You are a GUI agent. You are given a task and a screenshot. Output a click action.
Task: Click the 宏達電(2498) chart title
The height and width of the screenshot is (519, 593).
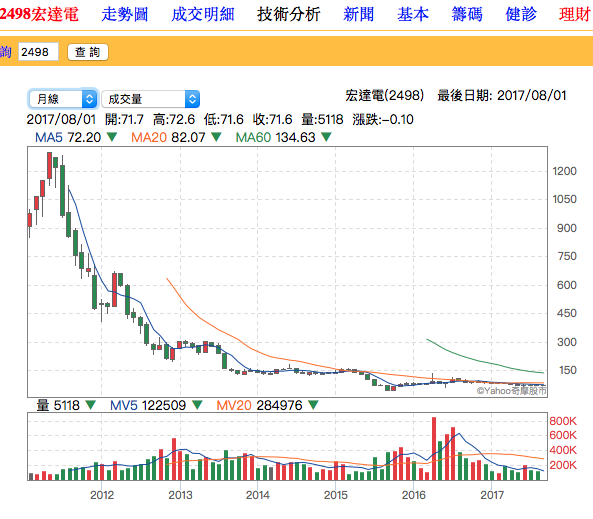point(385,96)
